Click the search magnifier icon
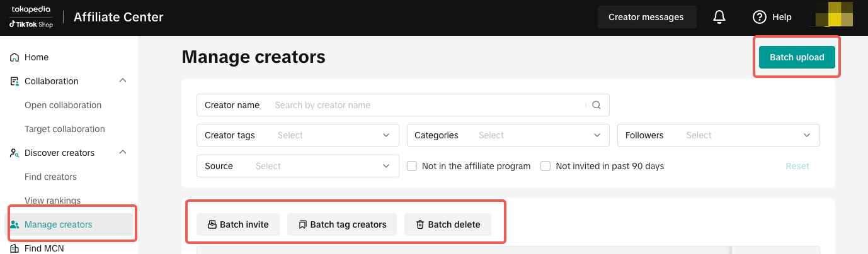 tap(596, 105)
